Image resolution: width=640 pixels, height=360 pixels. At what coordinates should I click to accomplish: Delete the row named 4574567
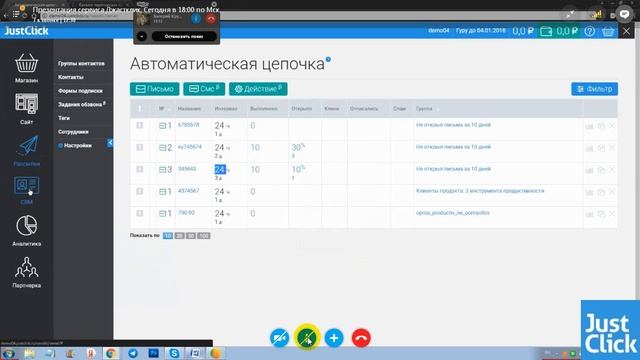612,192
